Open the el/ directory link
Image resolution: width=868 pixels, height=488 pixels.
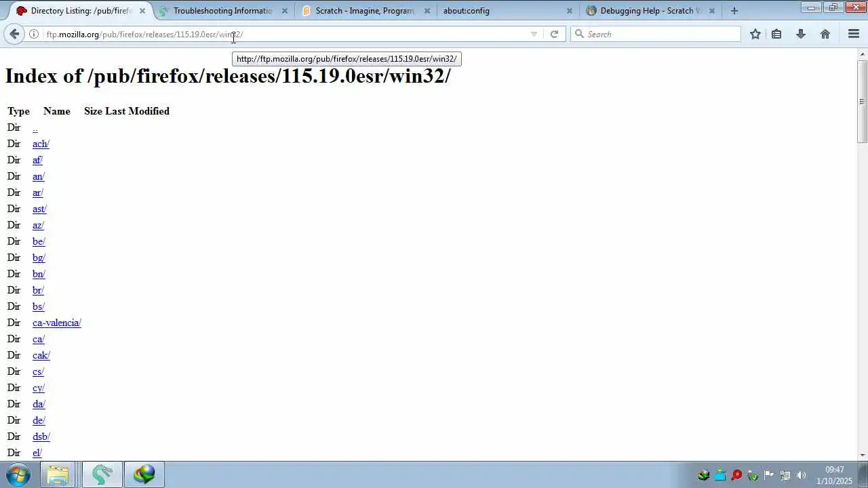37,453
